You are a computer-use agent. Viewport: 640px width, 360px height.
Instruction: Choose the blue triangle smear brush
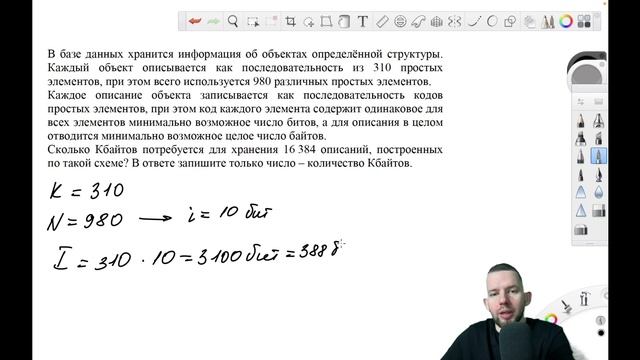(580, 193)
